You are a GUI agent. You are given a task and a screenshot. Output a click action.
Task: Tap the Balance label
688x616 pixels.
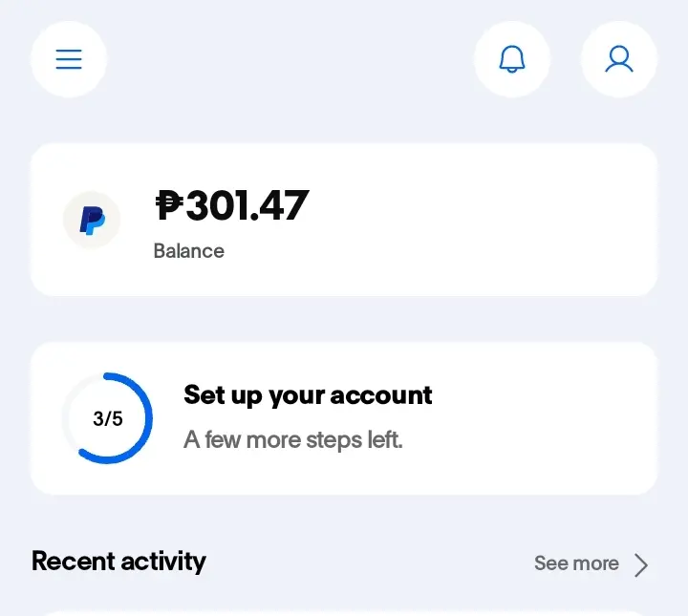pos(188,251)
